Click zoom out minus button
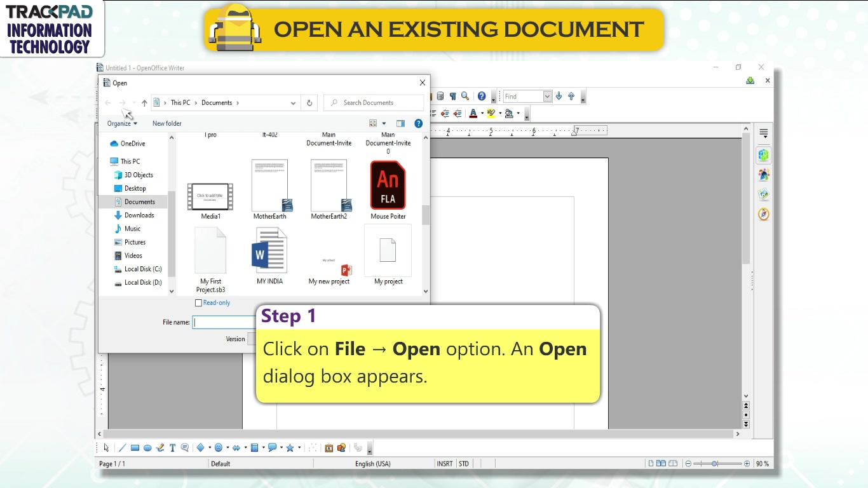 (688, 464)
